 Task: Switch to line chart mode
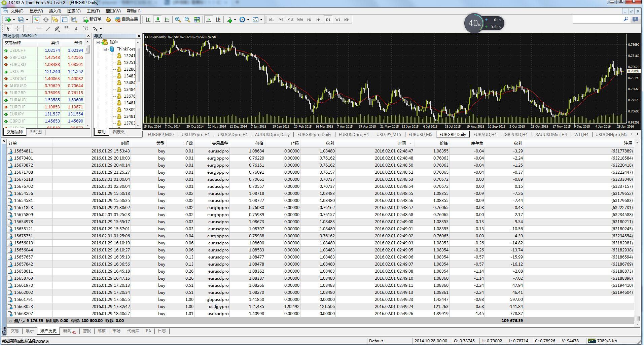tap(167, 20)
